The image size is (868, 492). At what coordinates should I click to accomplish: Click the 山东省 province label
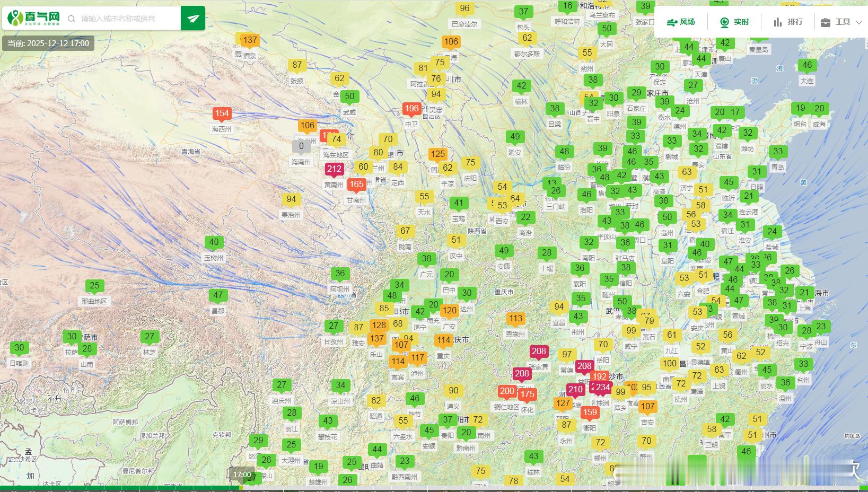[722, 156]
